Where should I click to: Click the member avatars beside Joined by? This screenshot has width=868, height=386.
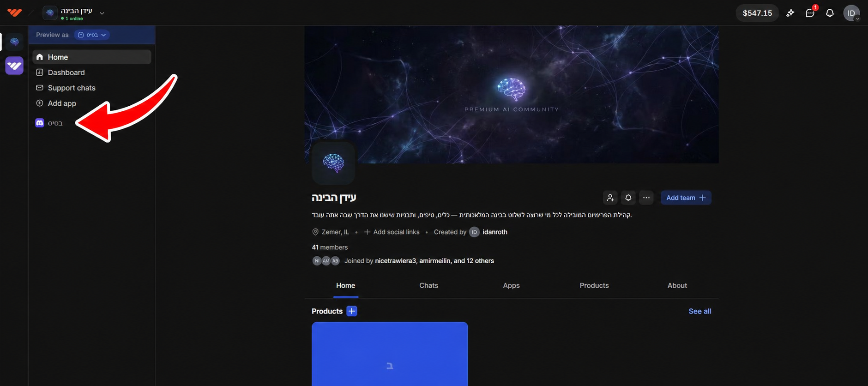point(326,261)
